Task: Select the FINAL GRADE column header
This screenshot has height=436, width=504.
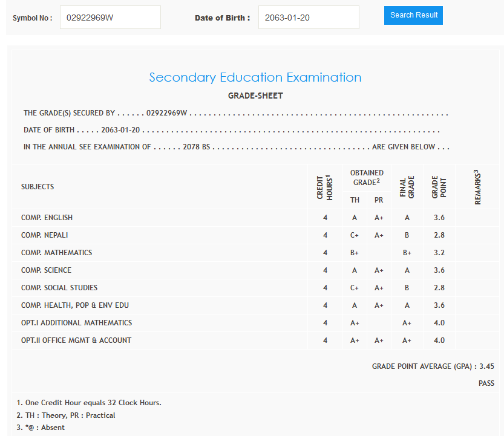Action: click(407, 187)
